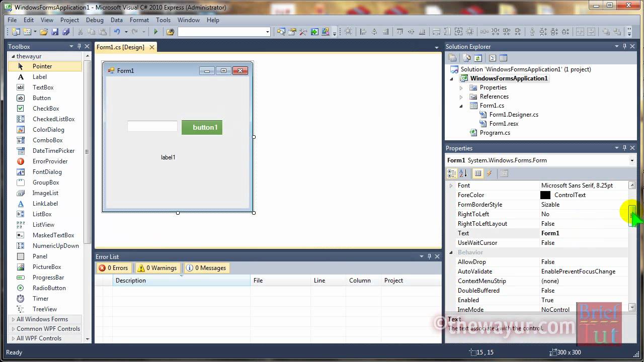Click the ForeColor black color swatch

[x=545, y=195]
